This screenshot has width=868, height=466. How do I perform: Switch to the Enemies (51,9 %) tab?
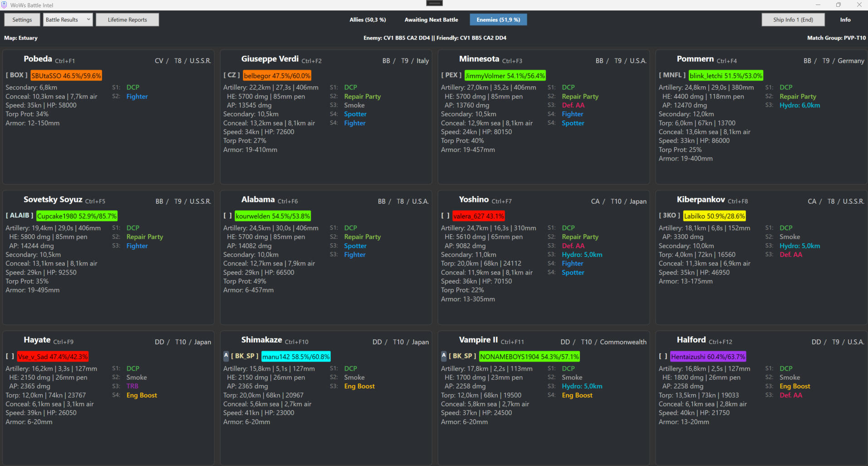[x=498, y=20]
